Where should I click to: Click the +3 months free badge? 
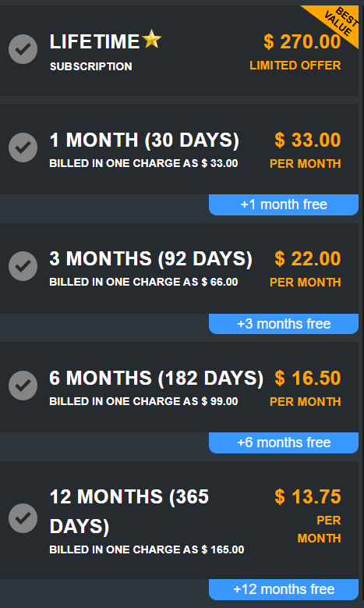pyautogui.click(x=284, y=324)
